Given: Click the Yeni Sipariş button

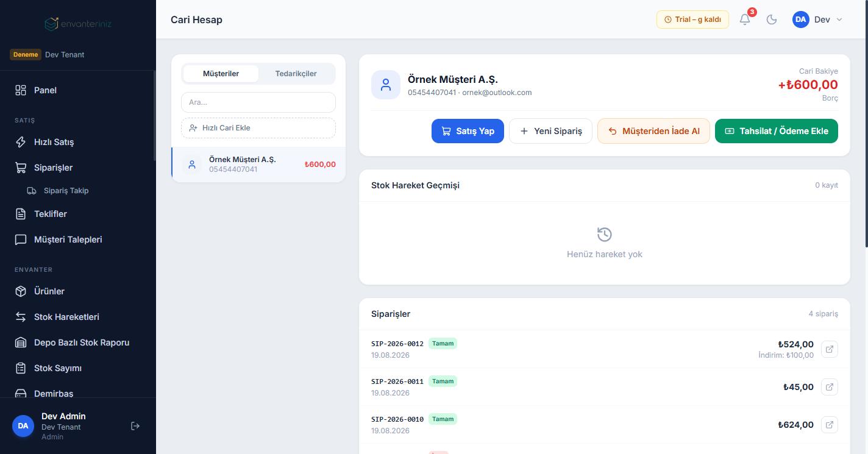Looking at the screenshot, I should point(550,131).
